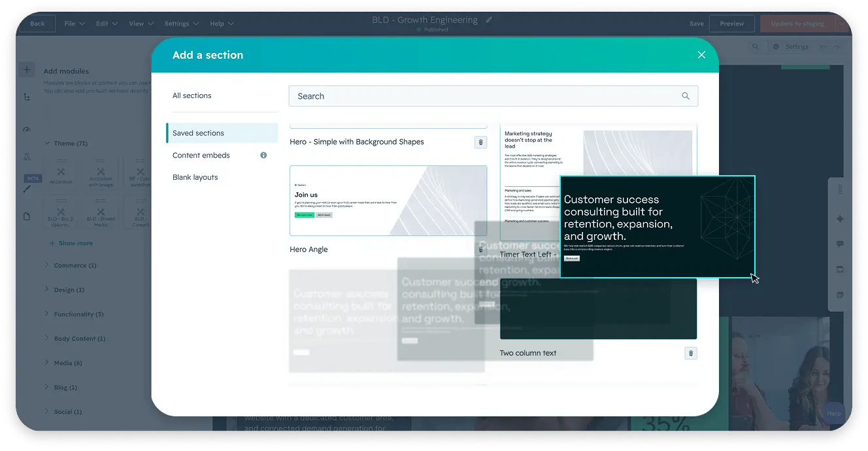Click the Update to staging button

797,24
